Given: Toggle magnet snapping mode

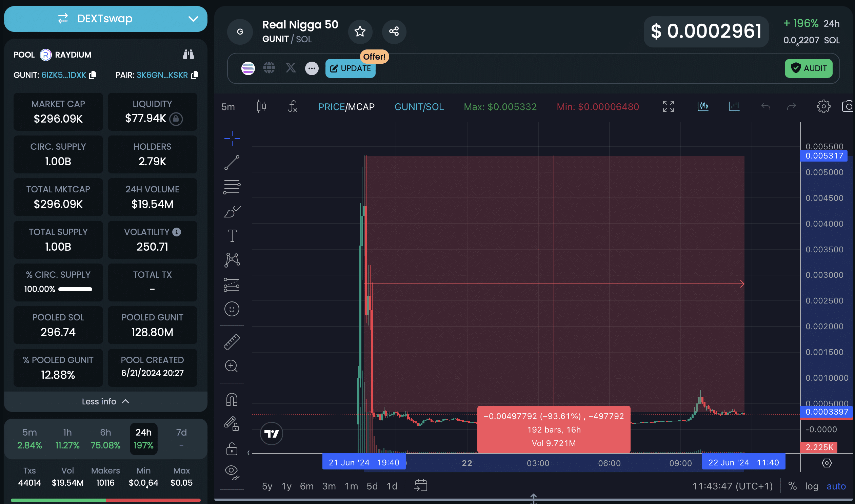Looking at the screenshot, I should [232, 399].
